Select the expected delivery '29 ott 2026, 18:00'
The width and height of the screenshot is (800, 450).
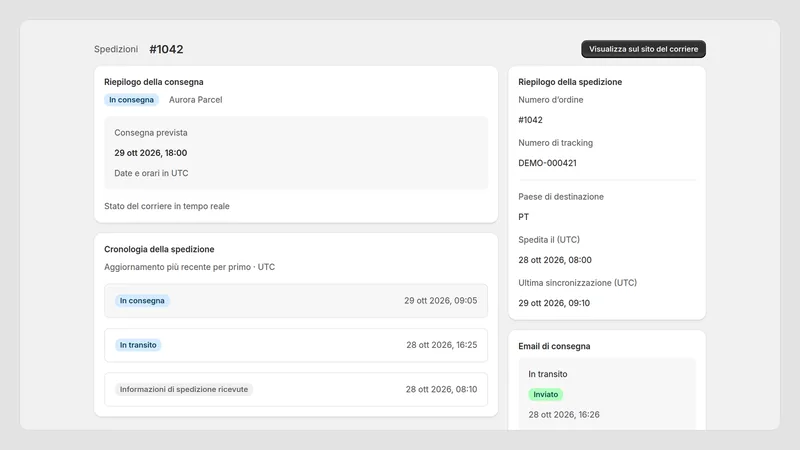point(151,153)
